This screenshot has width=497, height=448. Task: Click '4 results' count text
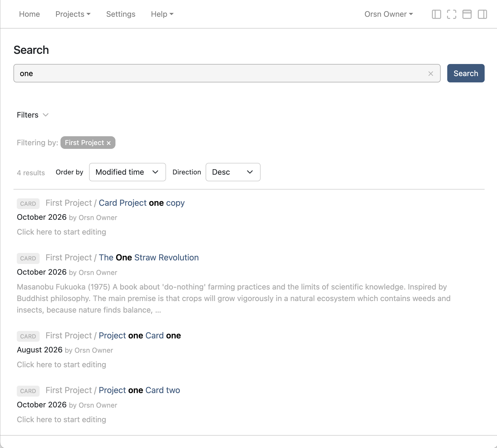[x=31, y=173]
